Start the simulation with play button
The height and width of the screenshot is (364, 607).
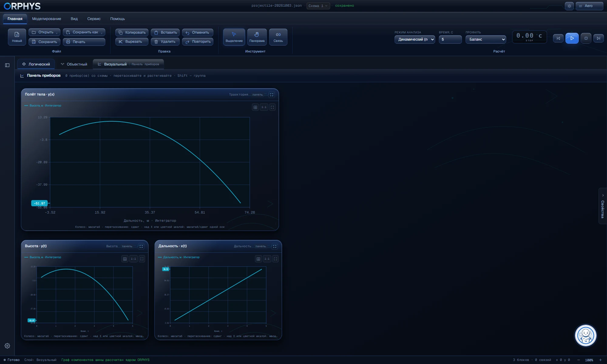click(572, 38)
